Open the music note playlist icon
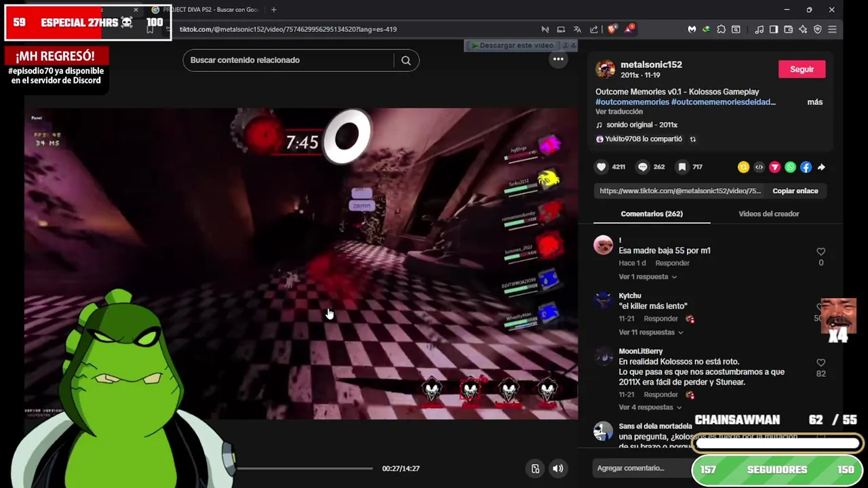The width and height of the screenshot is (868, 488). [x=759, y=29]
